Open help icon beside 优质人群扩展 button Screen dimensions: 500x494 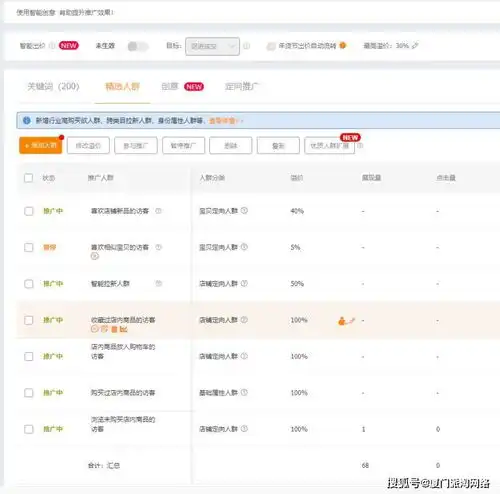360,146
